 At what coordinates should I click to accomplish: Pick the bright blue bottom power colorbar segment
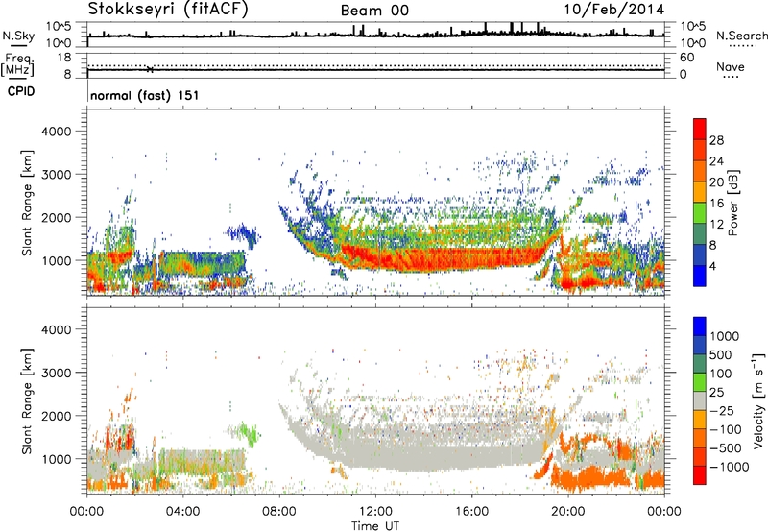tap(700, 276)
